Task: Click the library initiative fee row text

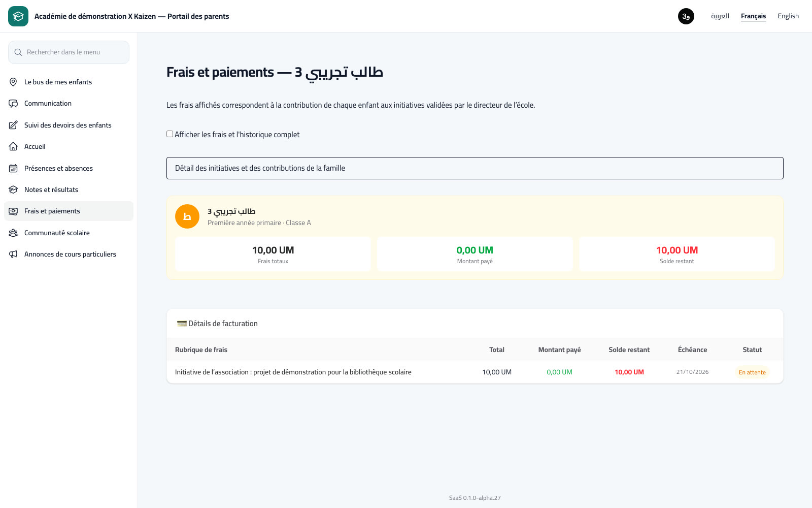Action: pos(293,372)
